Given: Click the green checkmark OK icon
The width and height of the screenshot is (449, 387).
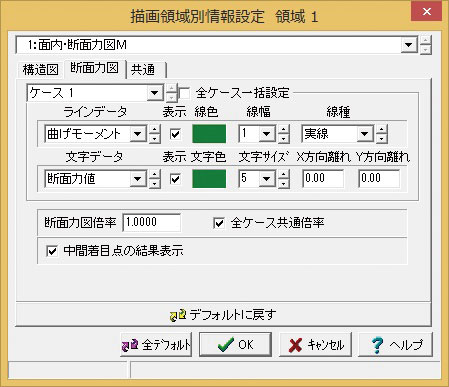Looking at the screenshot, I should (x=226, y=345).
